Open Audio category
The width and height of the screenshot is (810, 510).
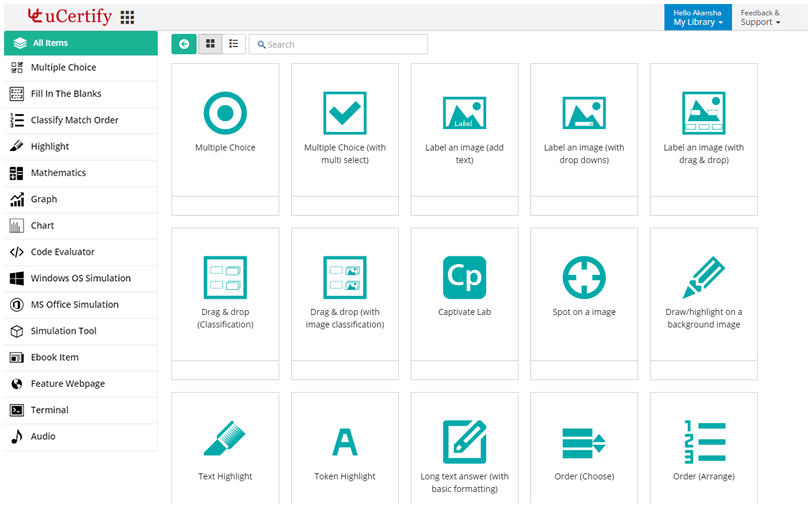(81, 437)
